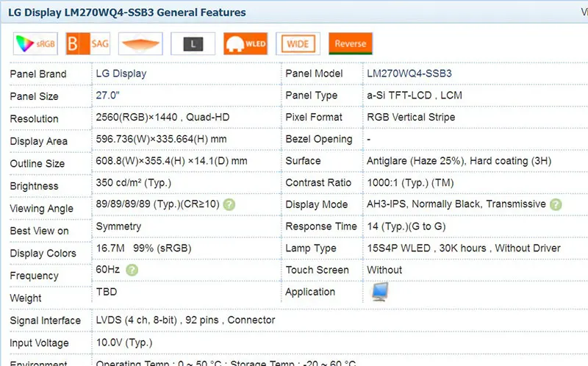Click the Reverse scan icon
Screen dimensions: 588x366
351,44
